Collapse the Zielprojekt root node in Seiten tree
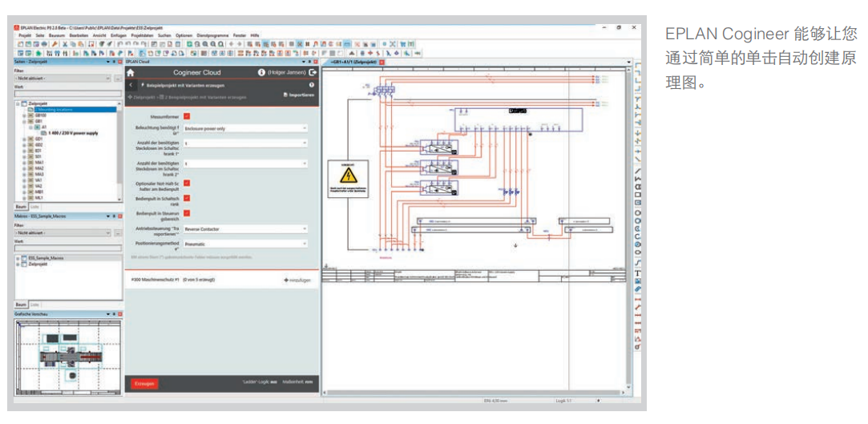Image resolution: width=868 pixels, height=424 pixels. tap(18, 103)
